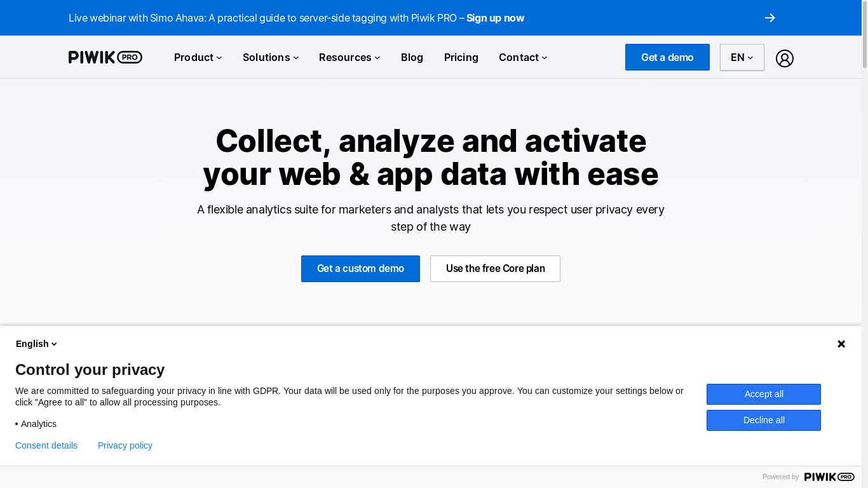Screen dimensions: 868x488
Task: Click Get a custom demo
Action: [x=360, y=269]
